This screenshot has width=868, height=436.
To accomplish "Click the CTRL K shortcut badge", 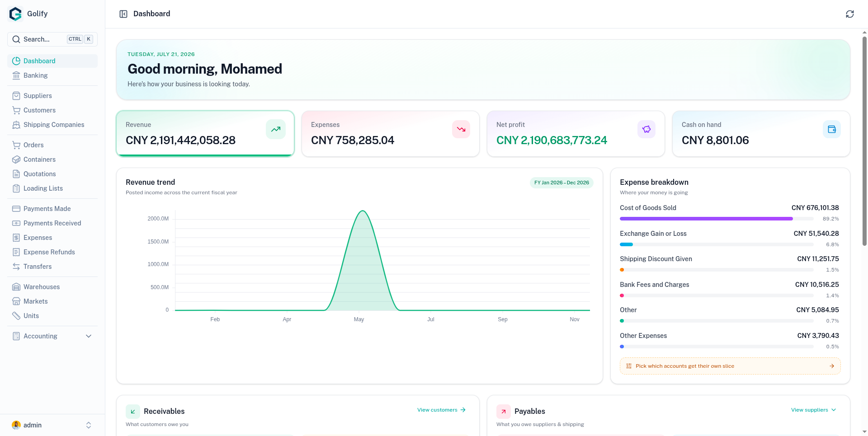I will point(80,39).
